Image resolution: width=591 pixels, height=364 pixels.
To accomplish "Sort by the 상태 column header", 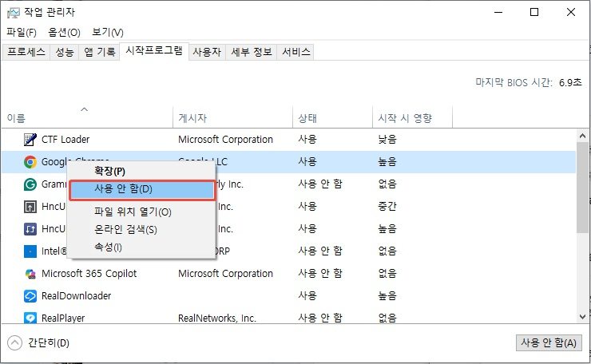I will coord(332,118).
